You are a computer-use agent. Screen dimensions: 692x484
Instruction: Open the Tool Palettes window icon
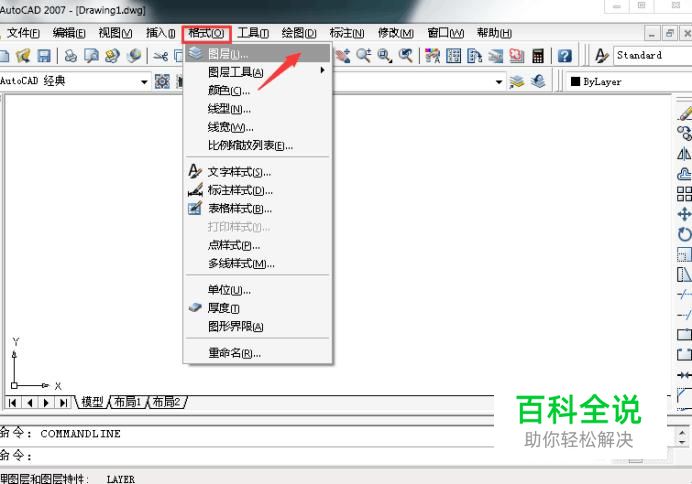tap(474, 56)
